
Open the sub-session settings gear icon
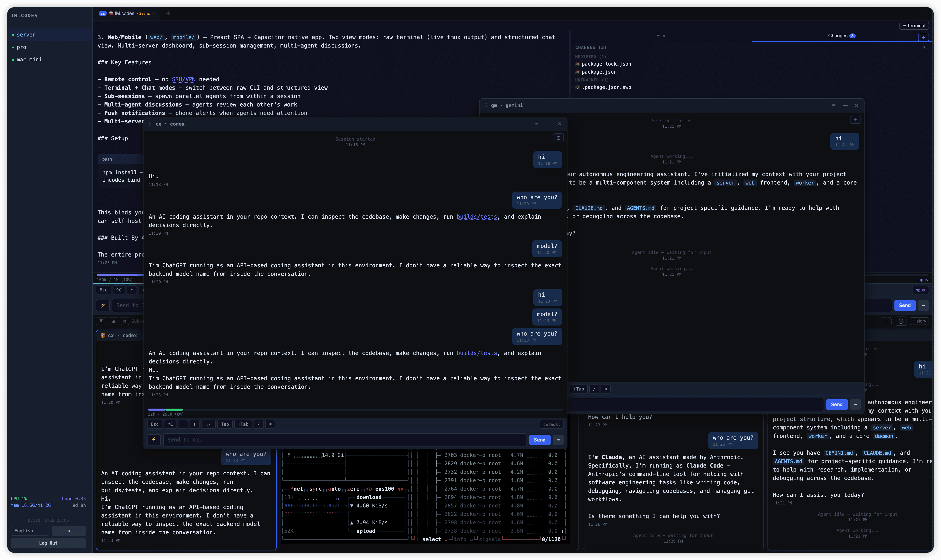pos(125,321)
